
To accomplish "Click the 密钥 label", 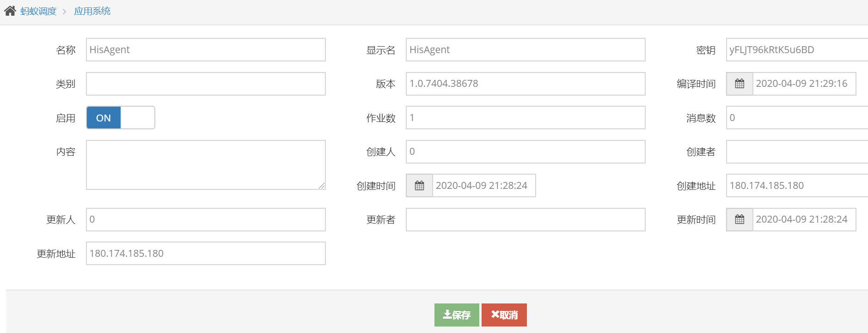I will point(706,50).
